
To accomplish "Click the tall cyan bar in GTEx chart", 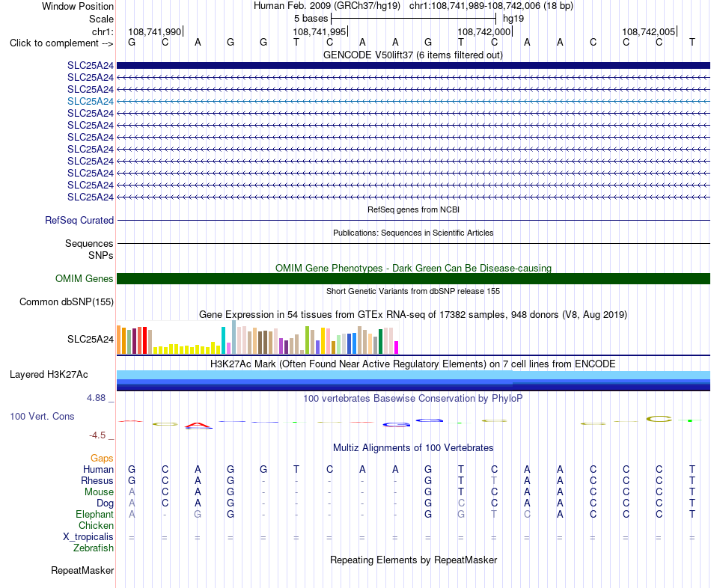I will 224,340.
